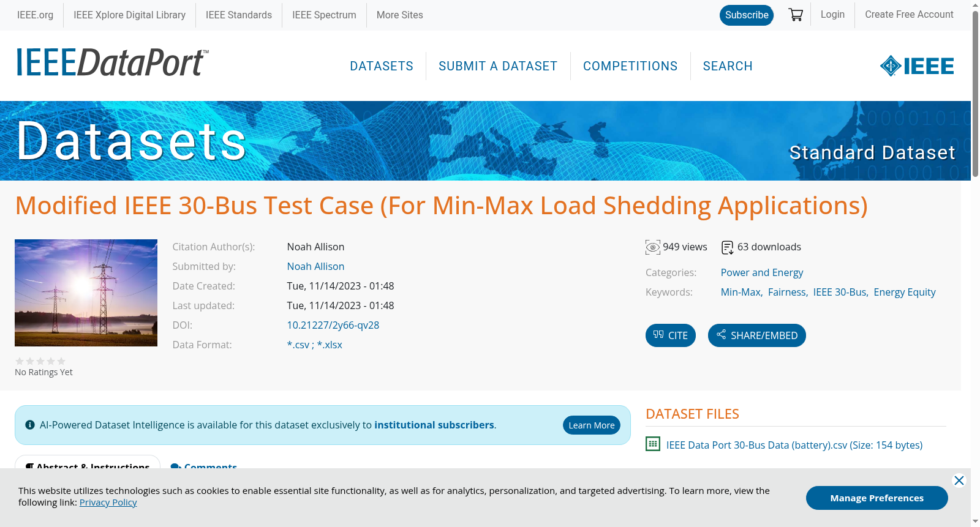The height and width of the screenshot is (527, 980).
Task: Click Learn More in AI banner
Action: [592, 425]
